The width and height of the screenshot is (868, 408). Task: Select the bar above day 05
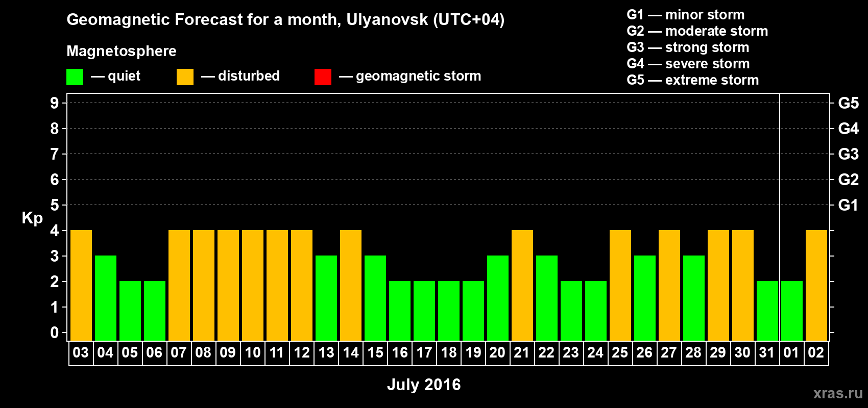(130, 311)
